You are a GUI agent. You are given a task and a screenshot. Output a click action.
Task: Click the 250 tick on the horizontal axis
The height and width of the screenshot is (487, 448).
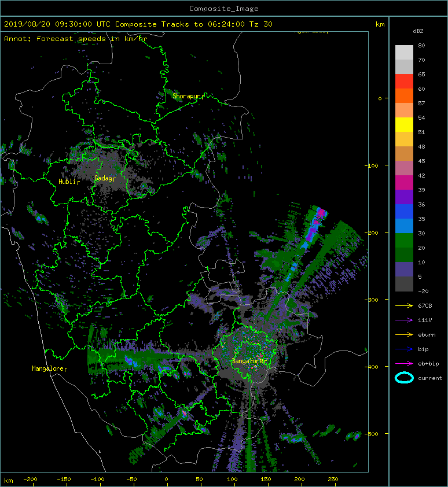tap(333, 479)
